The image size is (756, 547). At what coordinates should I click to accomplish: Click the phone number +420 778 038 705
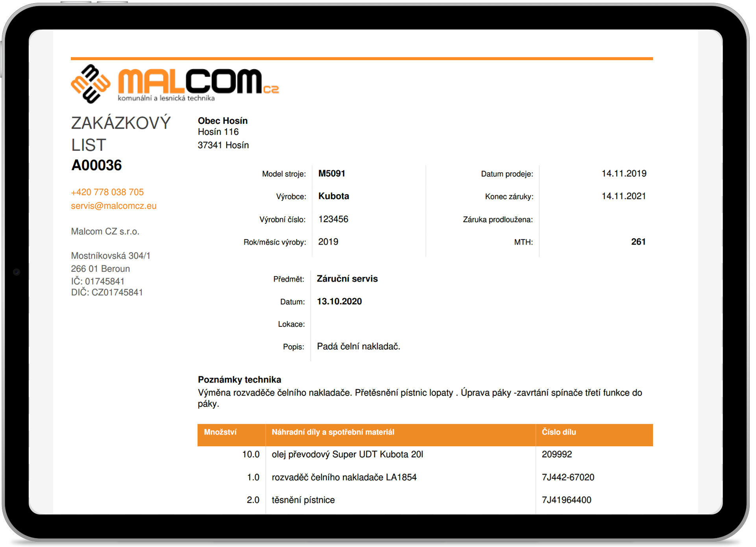click(107, 192)
